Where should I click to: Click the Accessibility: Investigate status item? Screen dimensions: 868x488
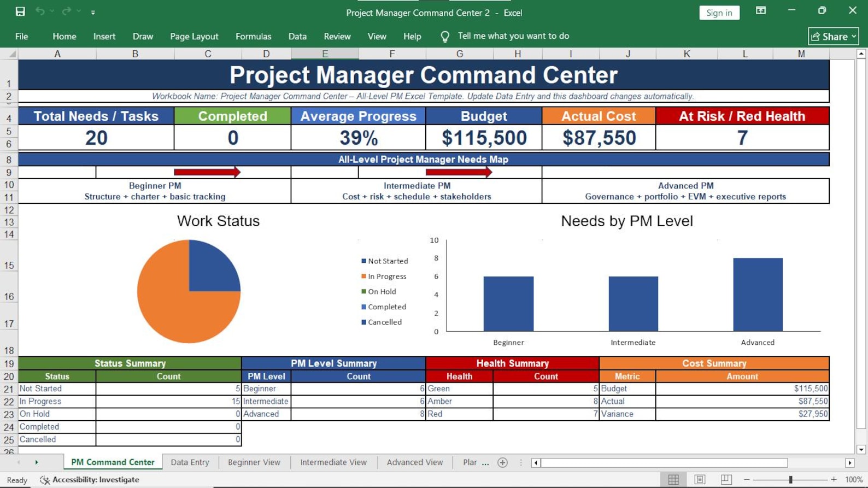(x=90, y=480)
